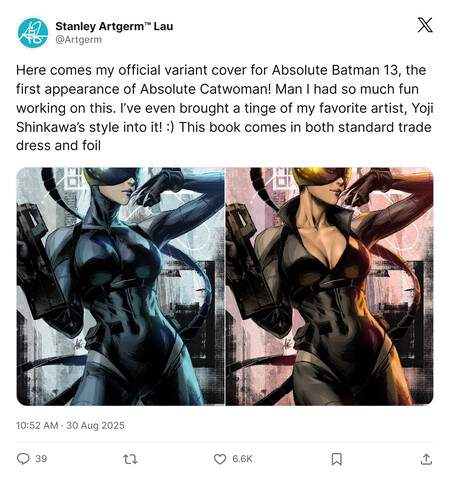This screenshot has width=450, height=482.
Task: Click the trademark symbol in author name
Action: (148, 24)
